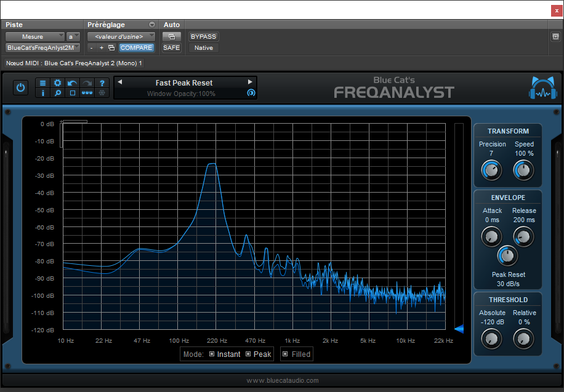564x392 pixels.
Task: Click the Speed value 100 %
Action: [x=524, y=153]
